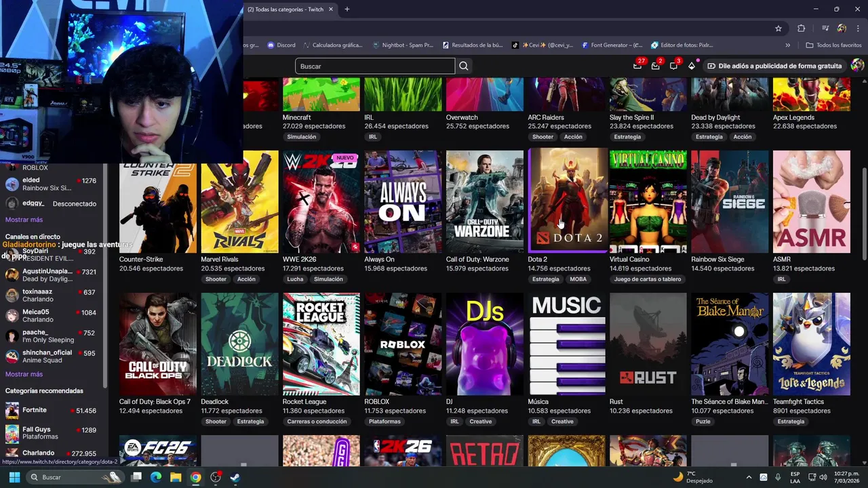Screen dimensions: 868x488
Task: Open Nightbot Spam Protection bookmark
Action: 403,45
